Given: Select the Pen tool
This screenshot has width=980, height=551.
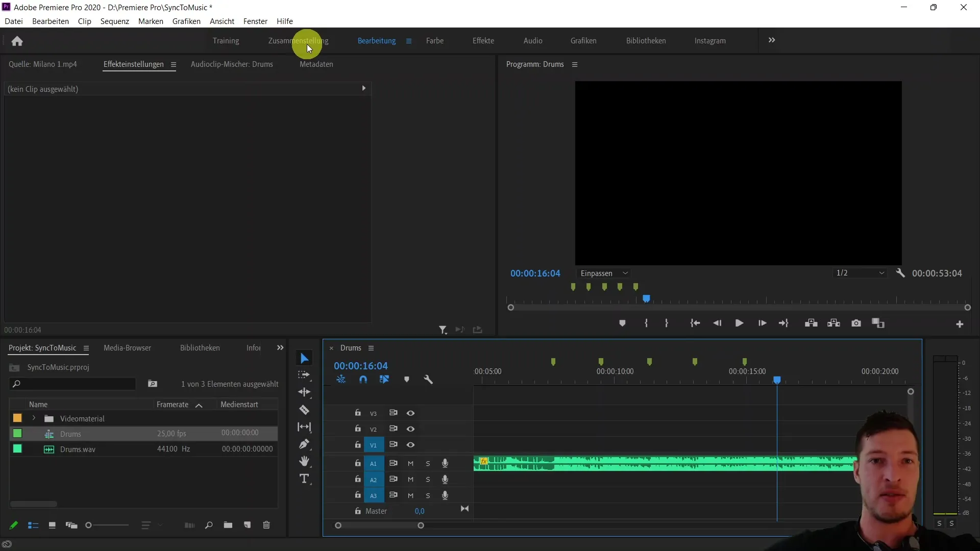Looking at the screenshot, I should coord(304,444).
